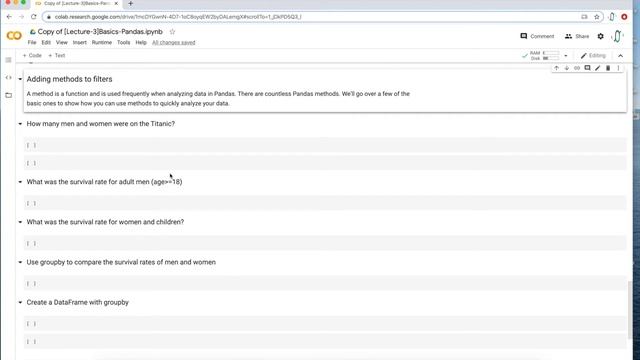Add a comment on the selected cell
Image resolution: width=640 pixels, height=360 pixels.
point(587,68)
